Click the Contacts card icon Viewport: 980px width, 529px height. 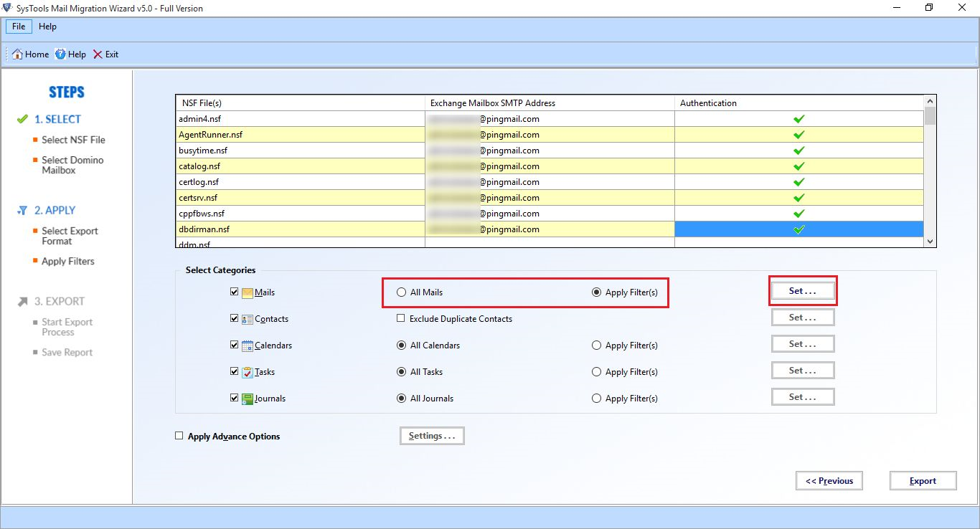point(248,319)
